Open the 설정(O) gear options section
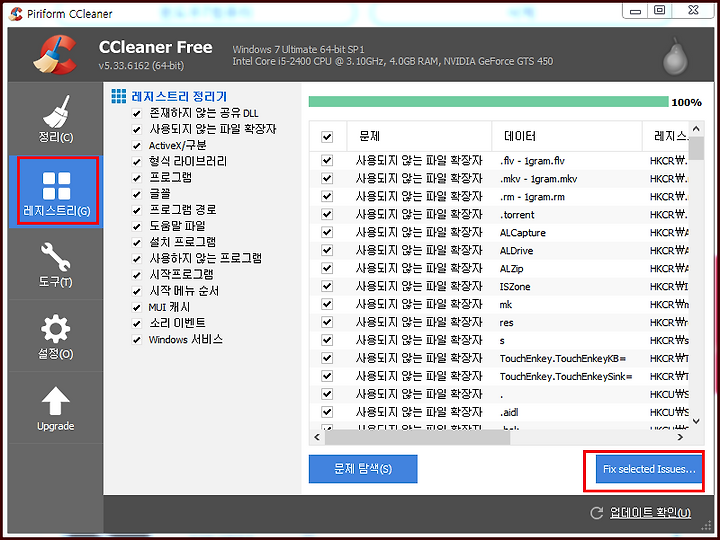The image size is (720, 540). [x=56, y=336]
